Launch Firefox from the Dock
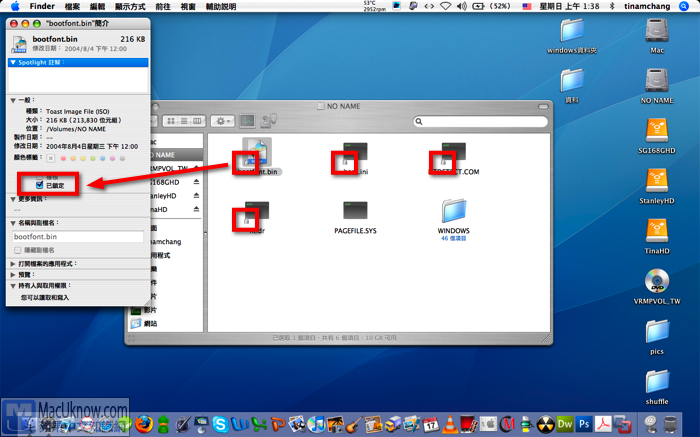 tap(144, 424)
